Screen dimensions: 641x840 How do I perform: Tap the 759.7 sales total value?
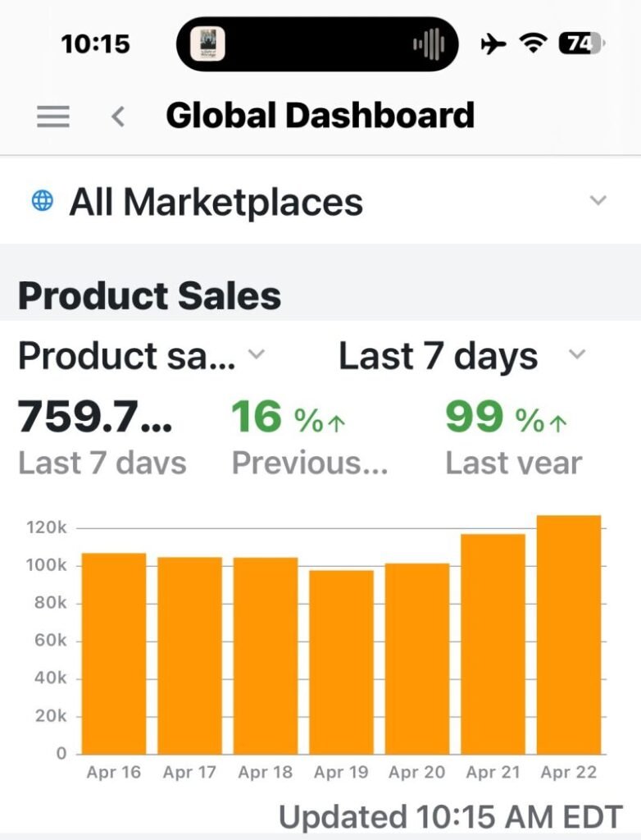pos(95,418)
